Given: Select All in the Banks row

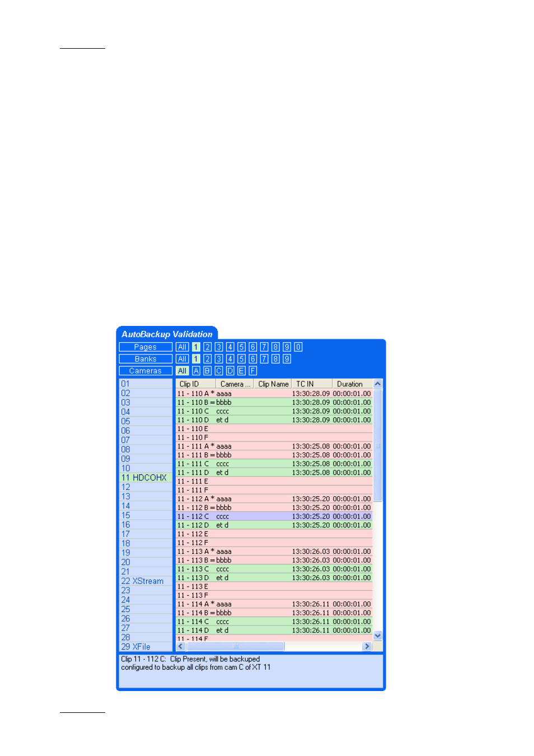Looking at the screenshot, I should [x=182, y=359].
